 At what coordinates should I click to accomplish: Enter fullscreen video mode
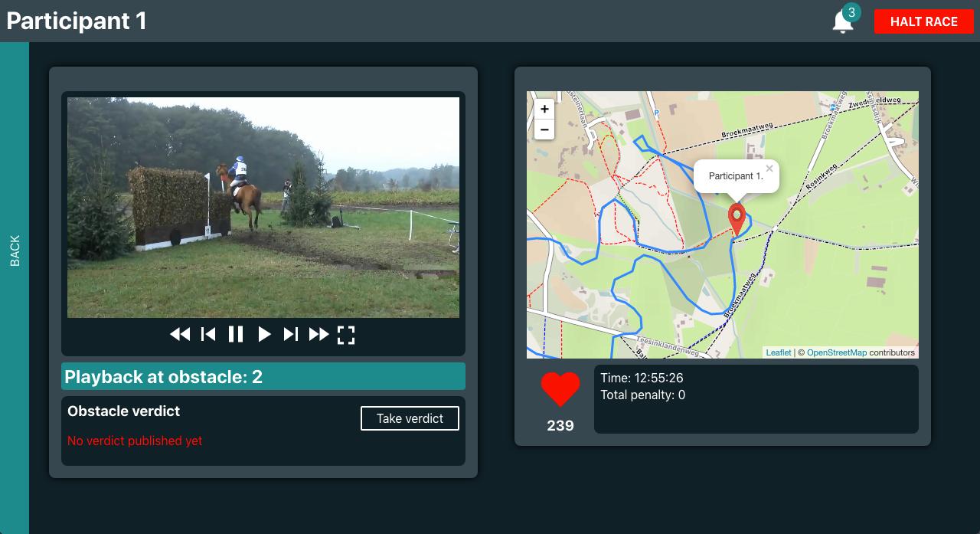(346, 335)
